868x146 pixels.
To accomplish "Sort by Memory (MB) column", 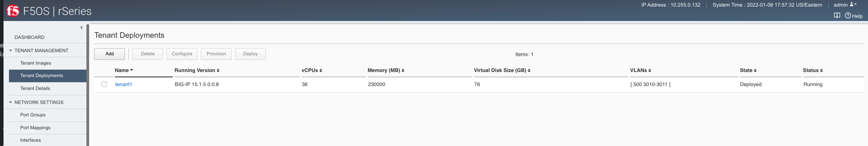I will (x=386, y=70).
